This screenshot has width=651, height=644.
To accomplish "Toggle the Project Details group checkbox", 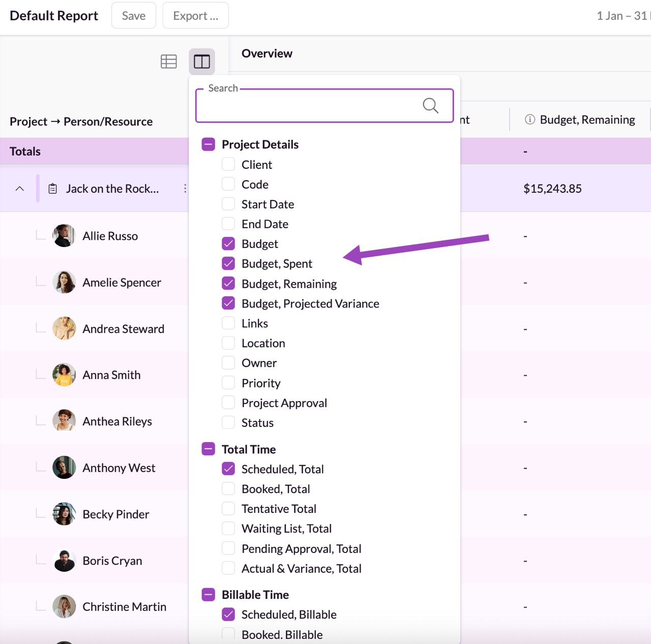I will point(209,144).
